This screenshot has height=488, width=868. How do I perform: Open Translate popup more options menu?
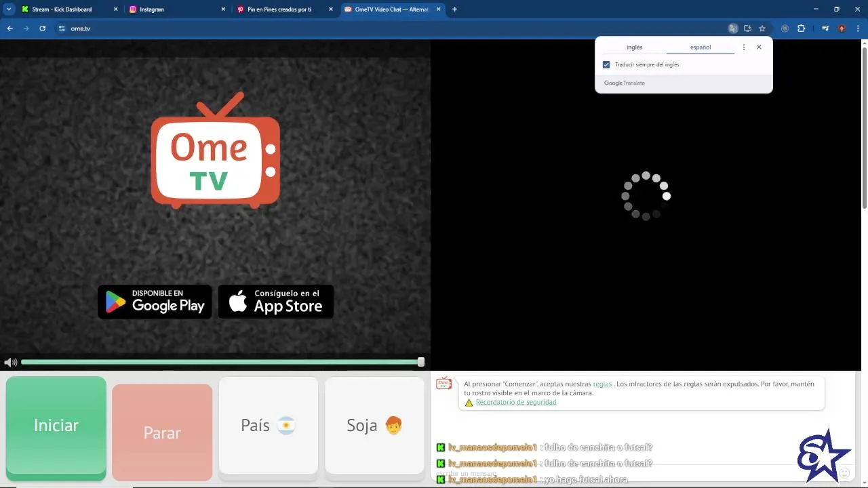pos(744,47)
